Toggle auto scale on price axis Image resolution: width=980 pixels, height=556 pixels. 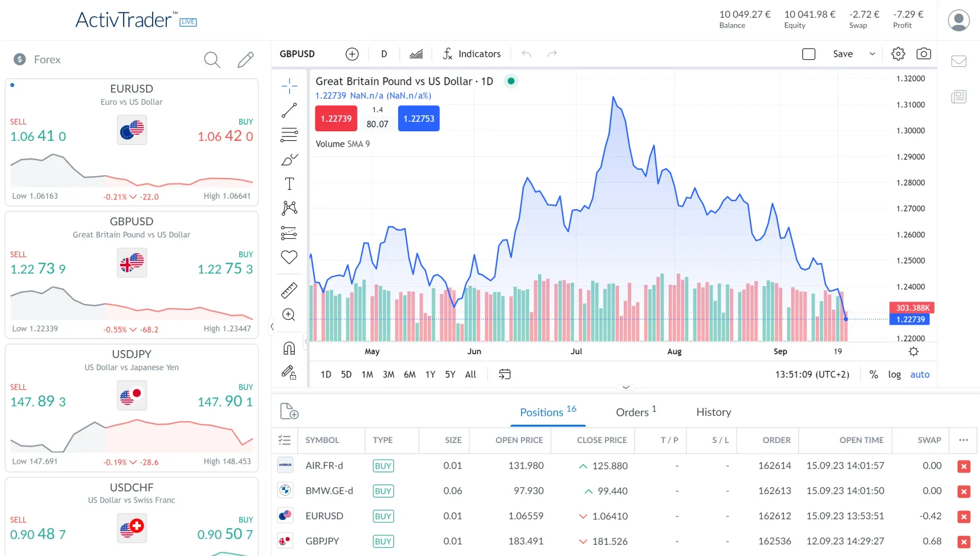(x=920, y=374)
